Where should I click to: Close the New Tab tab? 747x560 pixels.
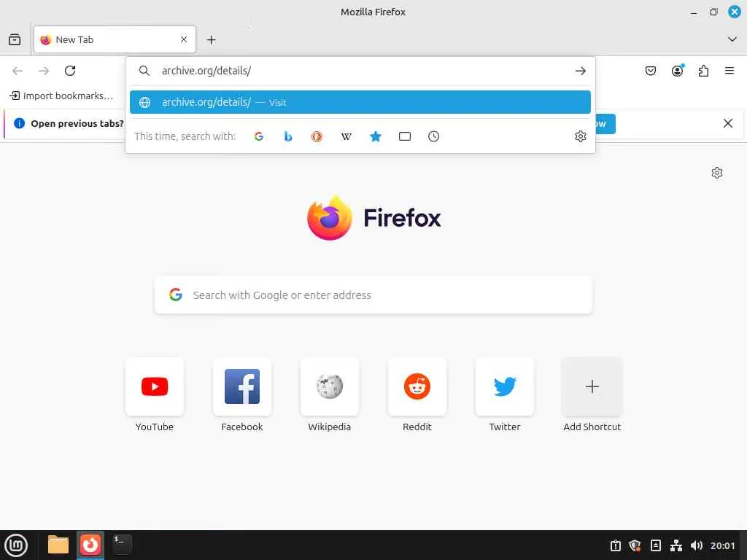pos(184,39)
